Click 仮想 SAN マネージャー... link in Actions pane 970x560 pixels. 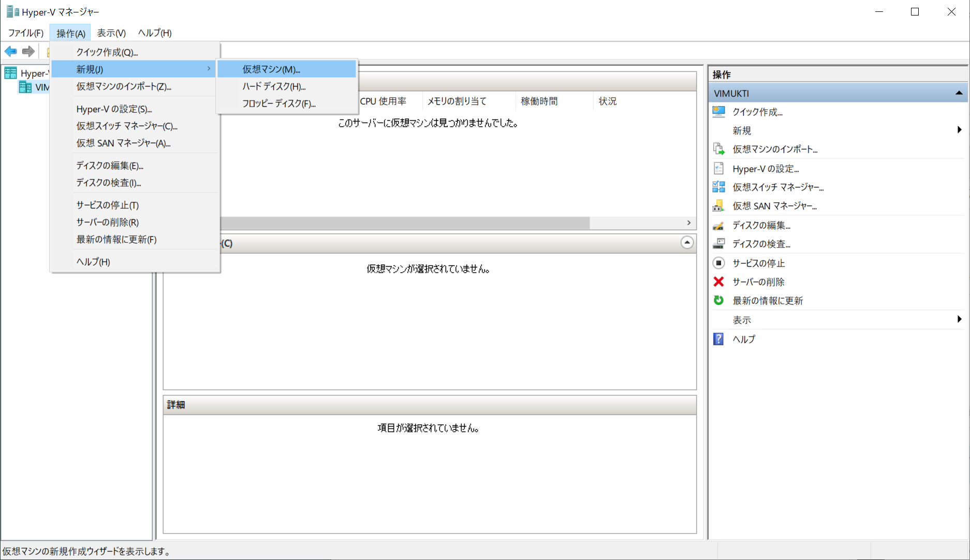774,205
